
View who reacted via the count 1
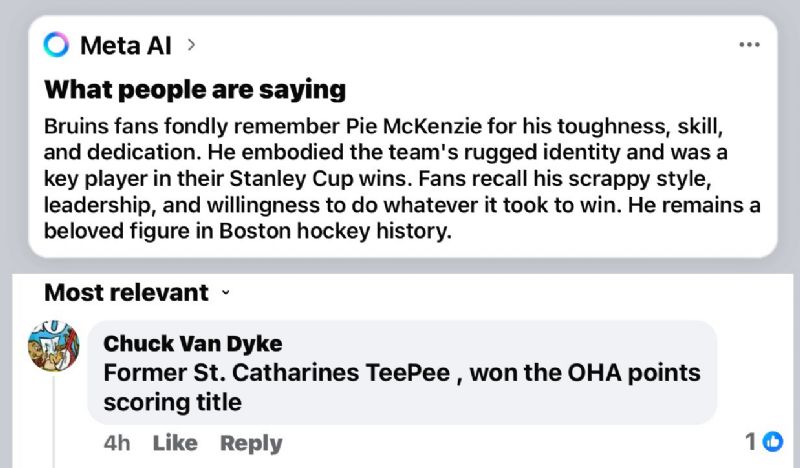751,441
